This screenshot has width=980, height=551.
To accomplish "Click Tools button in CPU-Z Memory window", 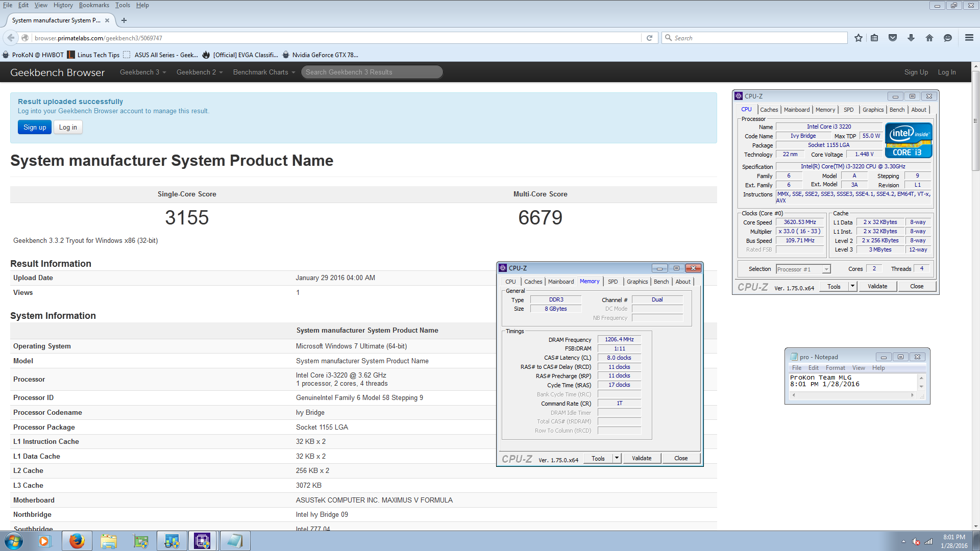I will (598, 458).
